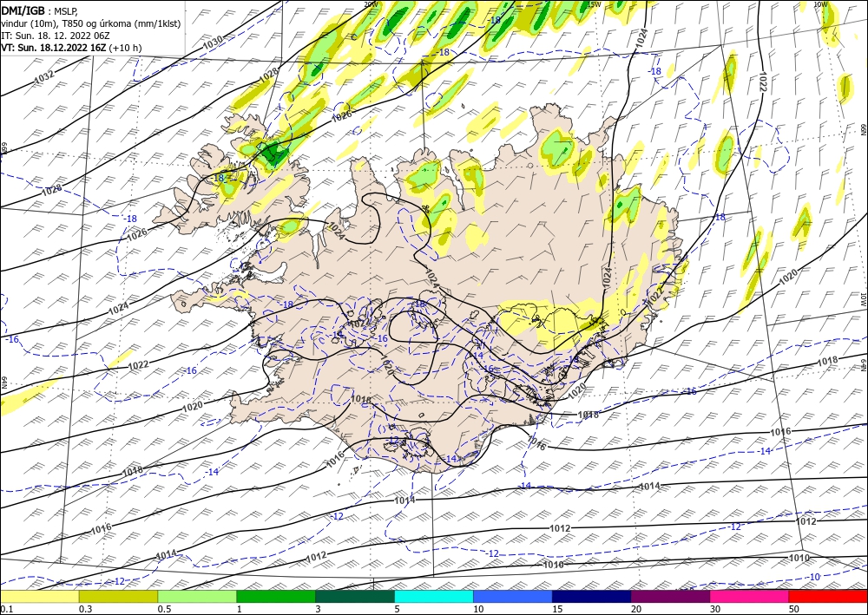Click the 1030 isobar label
Image resolution: width=868 pixels, height=615 pixels.
214,42
